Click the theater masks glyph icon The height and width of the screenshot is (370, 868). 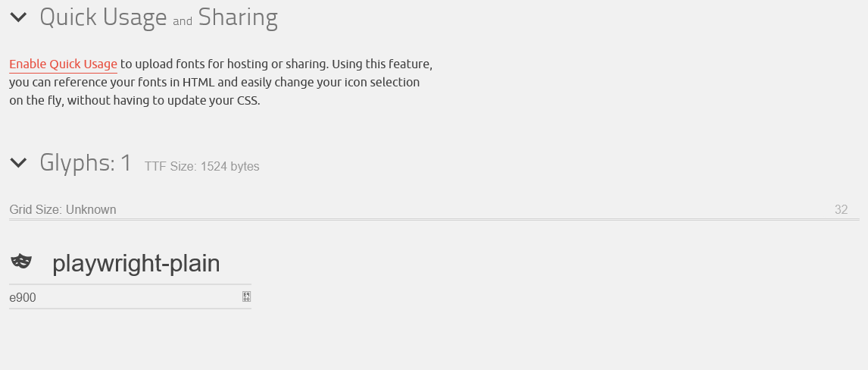22,261
